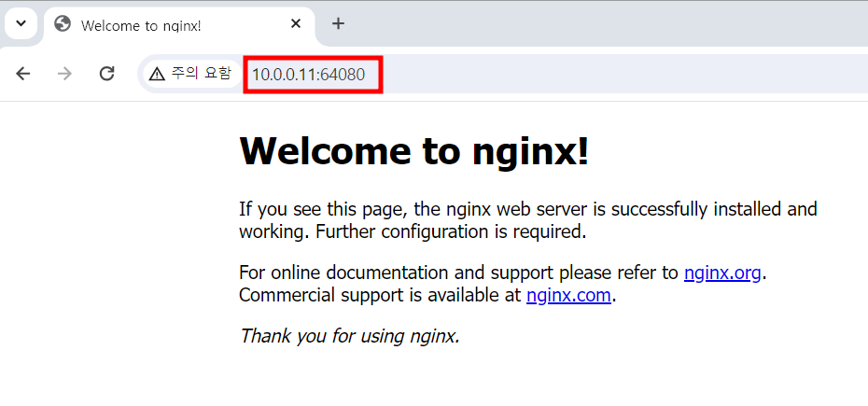Viewport: 868px width, 406px height.
Task: Click 'For online documentation and support' text
Action: coord(396,273)
